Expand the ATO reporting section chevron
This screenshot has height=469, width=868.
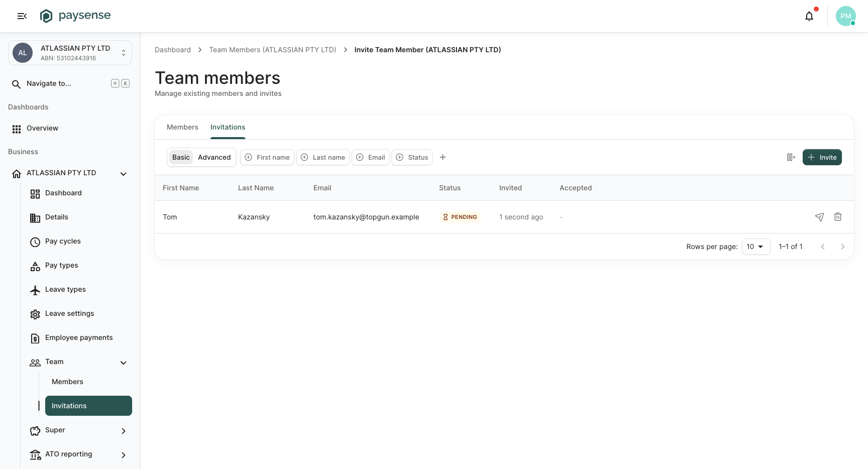(x=124, y=455)
